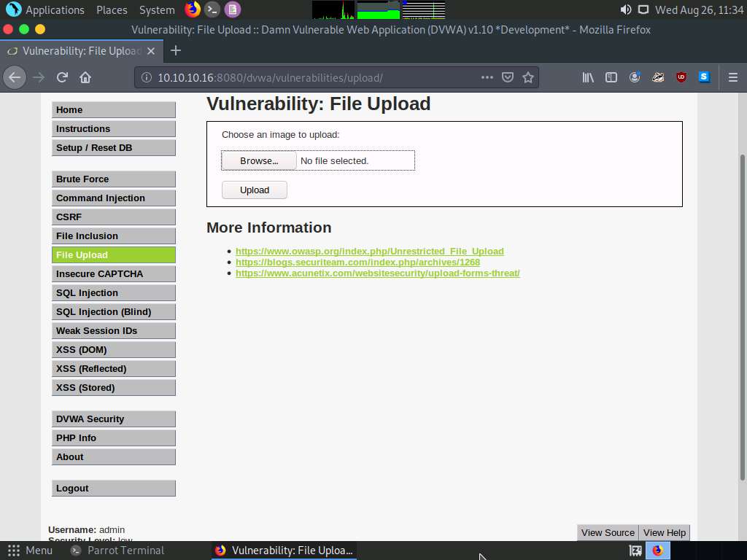The image size is (747, 560).
Task: Click the Browse button to choose a file
Action: click(258, 160)
